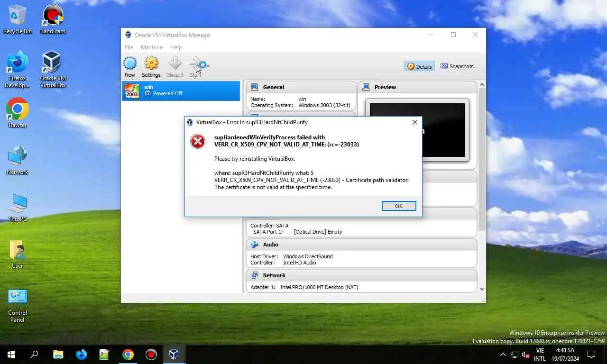This screenshot has height=364, width=607.
Task: Open the Network desktop icon
Action: [18, 160]
